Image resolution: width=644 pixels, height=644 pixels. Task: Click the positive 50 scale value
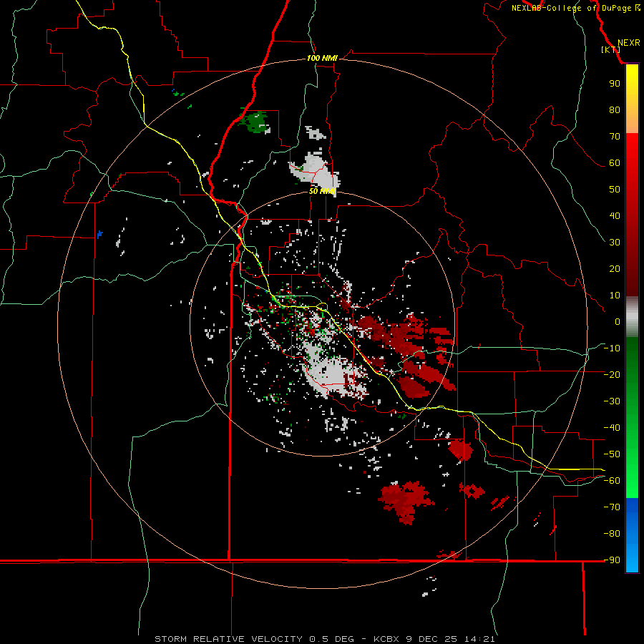[x=615, y=190]
